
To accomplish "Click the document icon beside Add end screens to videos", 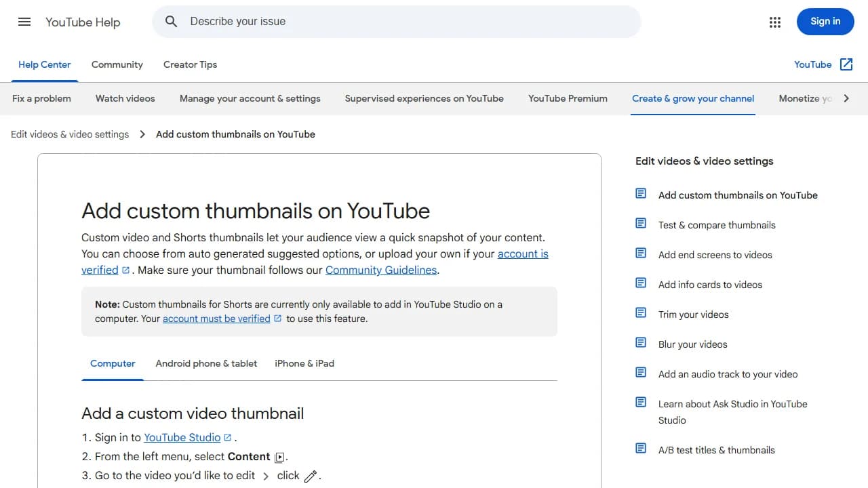I will click(x=641, y=253).
